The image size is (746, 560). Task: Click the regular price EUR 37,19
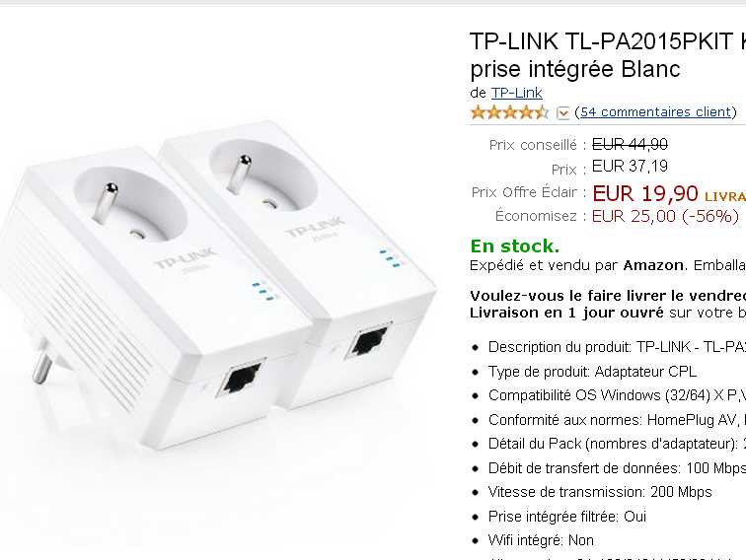pyautogui.click(x=630, y=167)
